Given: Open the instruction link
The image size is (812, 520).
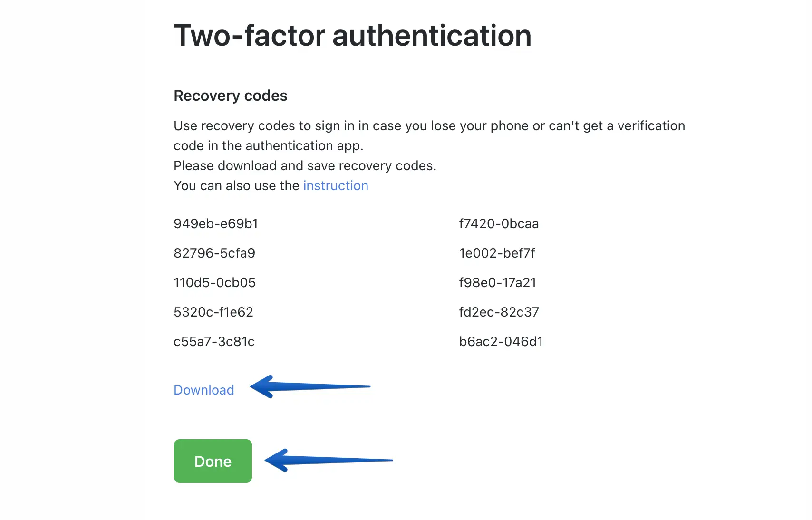Looking at the screenshot, I should [336, 185].
